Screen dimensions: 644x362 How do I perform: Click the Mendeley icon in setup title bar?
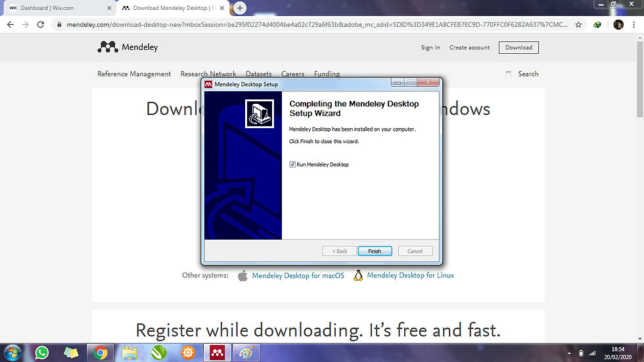[208, 84]
